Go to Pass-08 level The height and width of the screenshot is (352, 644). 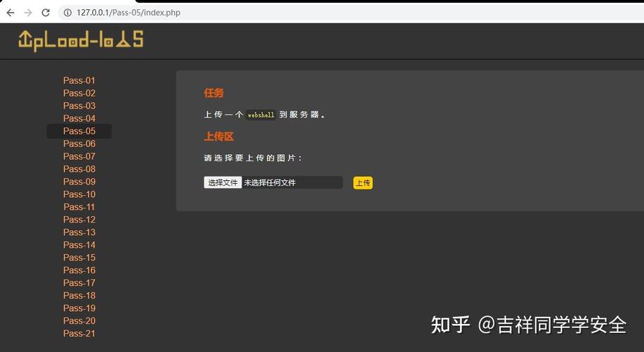(x=80, y=169)
